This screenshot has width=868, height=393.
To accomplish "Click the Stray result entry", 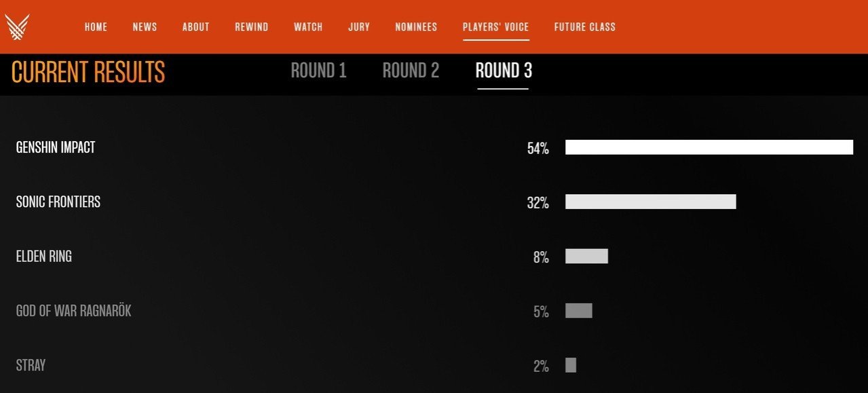I will point(31,365).
